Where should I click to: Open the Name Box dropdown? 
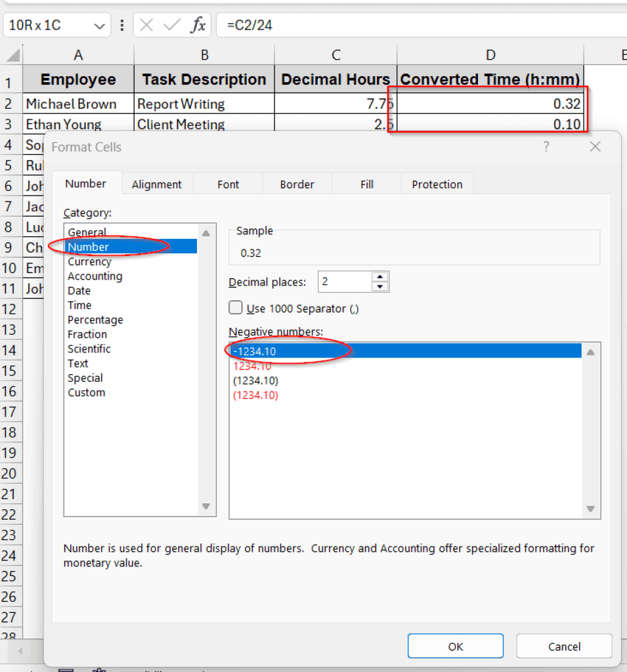(x=99, y=25)
